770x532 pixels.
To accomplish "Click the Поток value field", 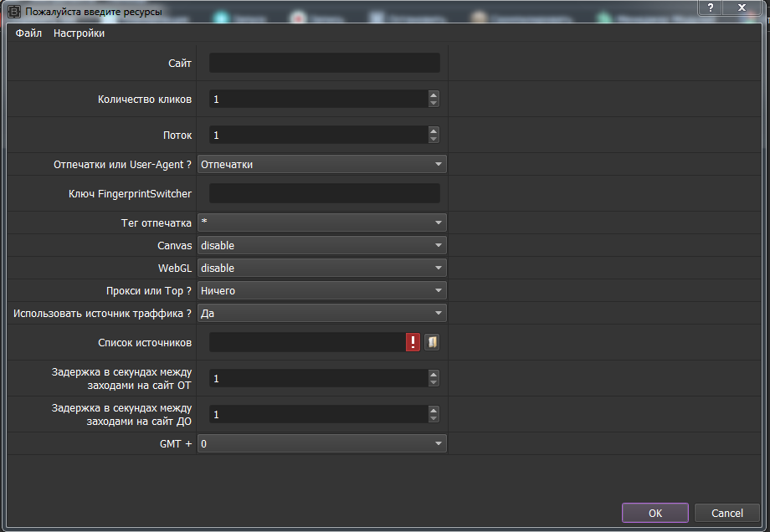I will (318, 135).
